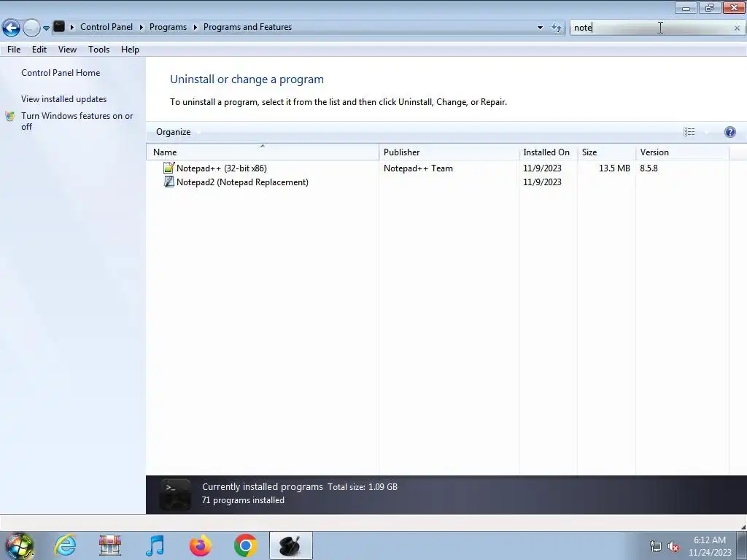Click the Notepad2 program icon
The height and width of the screenshot is (560, 747).
coord(169,182)
